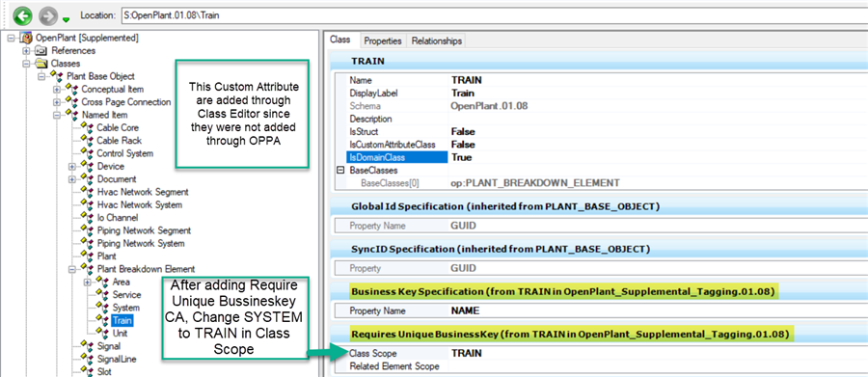
Task: Click the Unit class icon
Action: tap(103, 333)
